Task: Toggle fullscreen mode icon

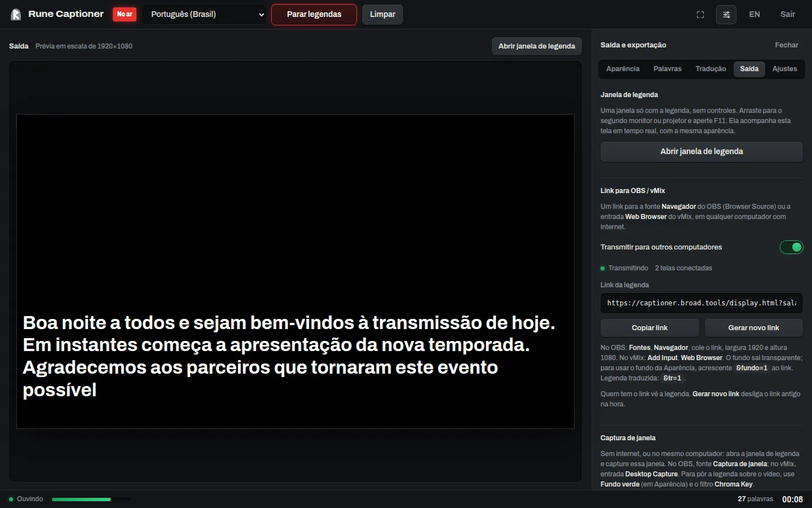Action: [x=700, y=15]
